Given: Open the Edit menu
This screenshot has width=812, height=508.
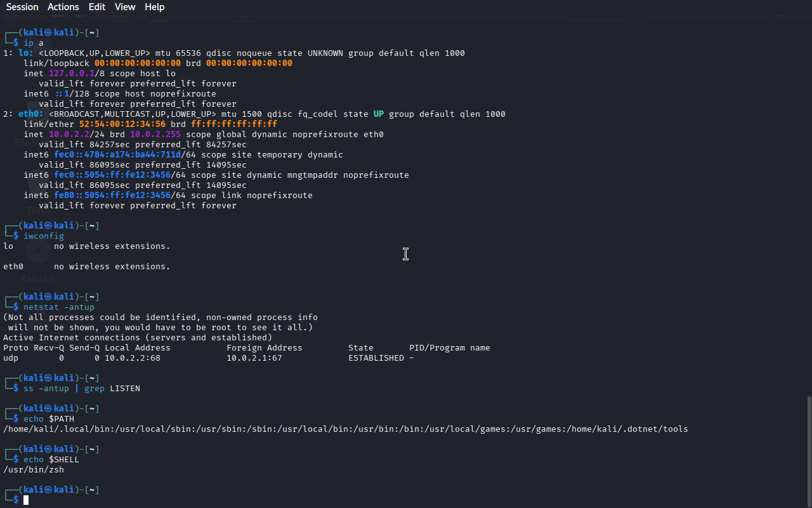Looking at the screenshot, I should pos(97,7).
